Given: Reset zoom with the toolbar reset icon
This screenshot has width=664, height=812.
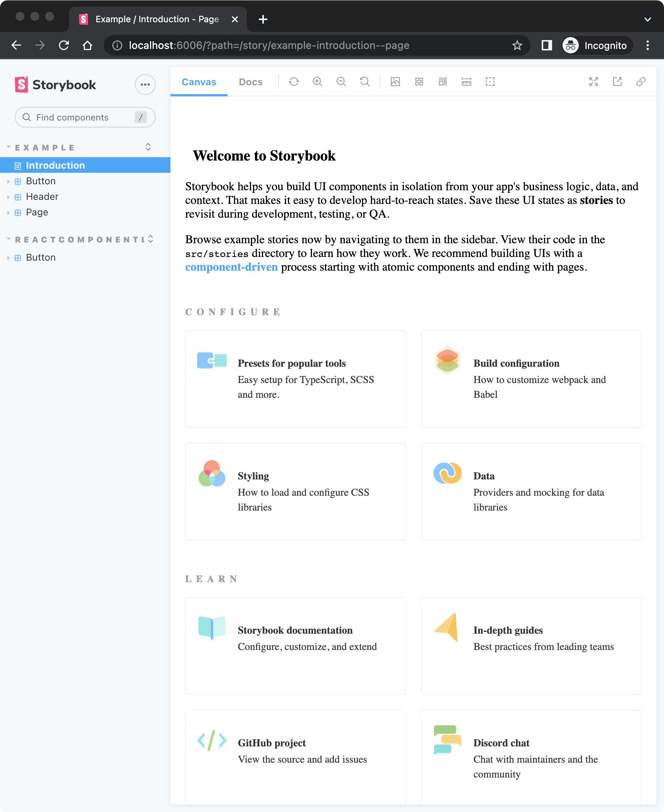Looking at the screenshot, I should (x=365, y=82).
